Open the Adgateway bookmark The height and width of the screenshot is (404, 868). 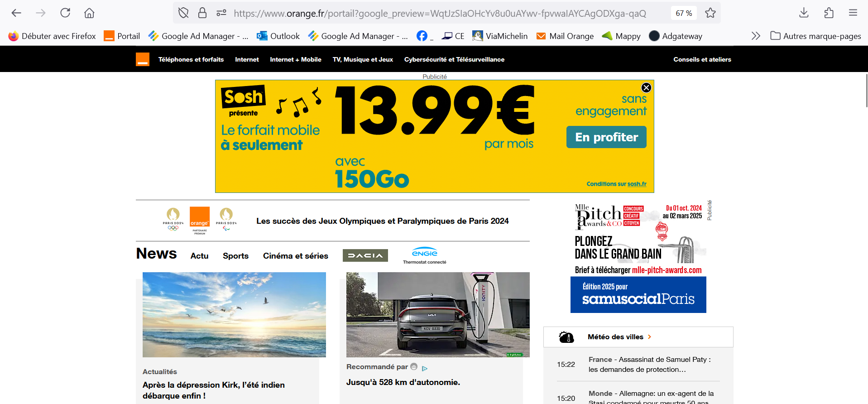pyautogui.click(x=675, y=36)
